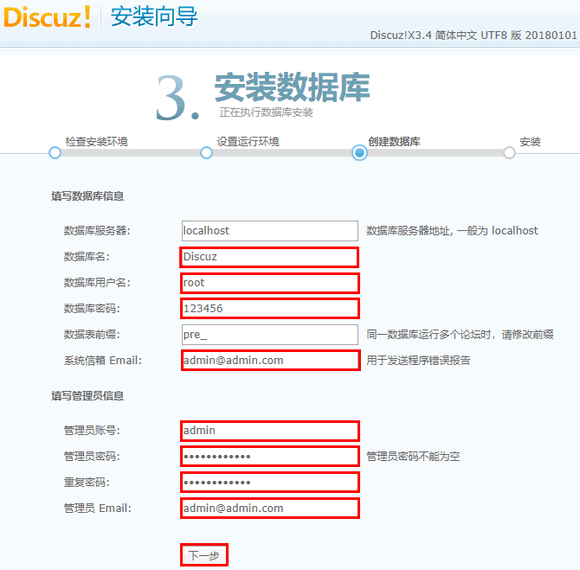Click the 数据库密码 field with 123456
The height and width of the screenshot is (570, 580).
coord(270,308)
